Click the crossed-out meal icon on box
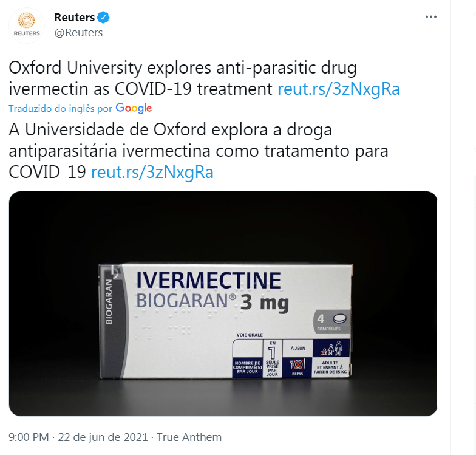 pyautogui.click(x=297, y=364)
